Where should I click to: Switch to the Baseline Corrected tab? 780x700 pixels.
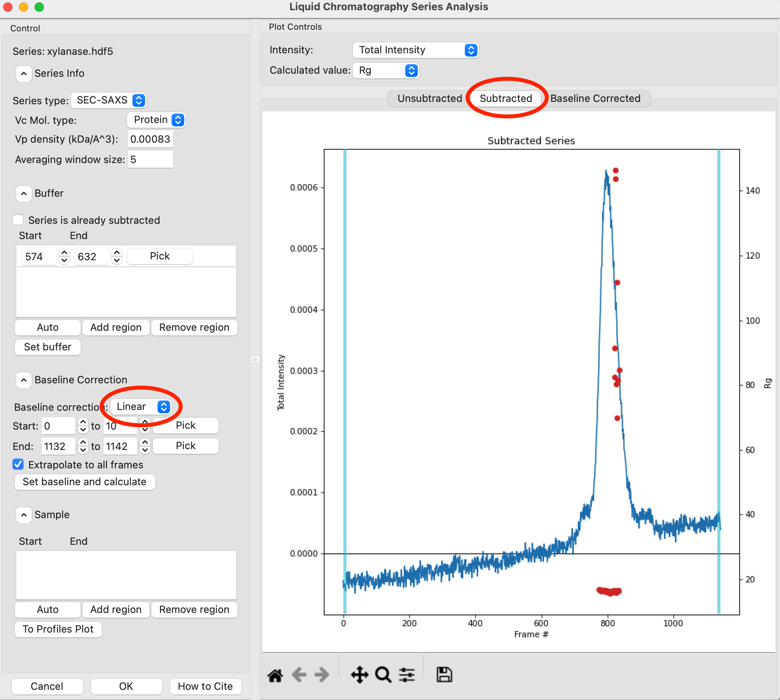tap(595, 98)
